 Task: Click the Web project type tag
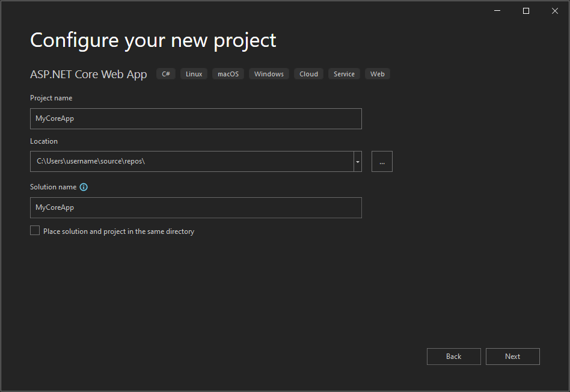tap(377, 73)
